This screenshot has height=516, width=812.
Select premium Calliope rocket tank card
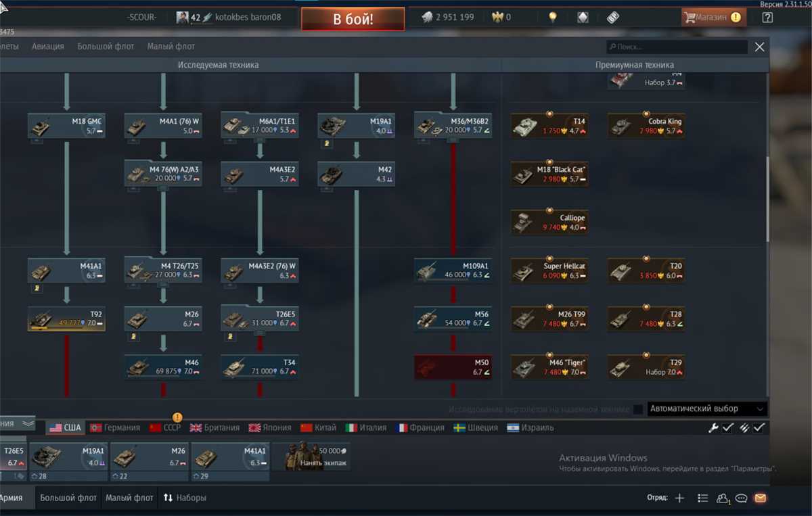pos(549,222)
